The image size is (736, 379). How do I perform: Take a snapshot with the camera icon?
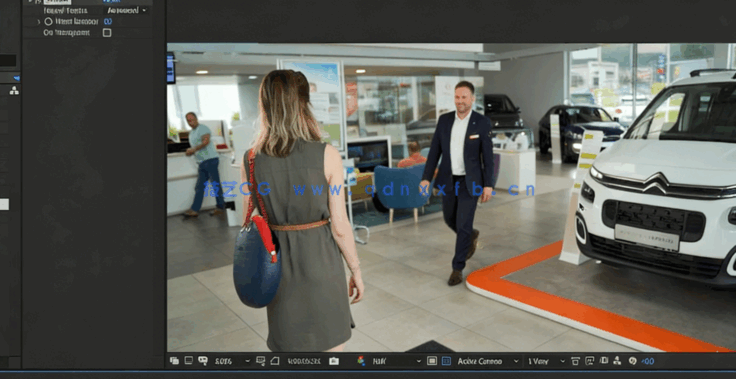pyautogui.click(x=334, y=361)
